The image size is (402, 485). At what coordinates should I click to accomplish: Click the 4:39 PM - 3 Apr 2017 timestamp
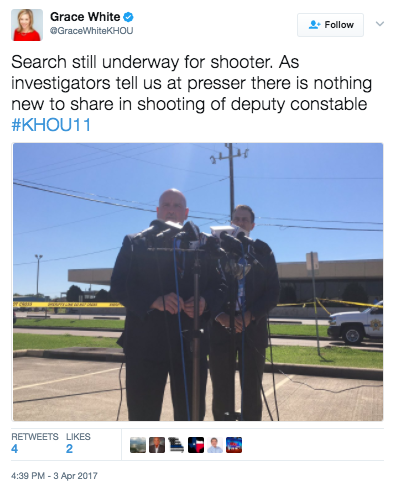pos(54,476)
